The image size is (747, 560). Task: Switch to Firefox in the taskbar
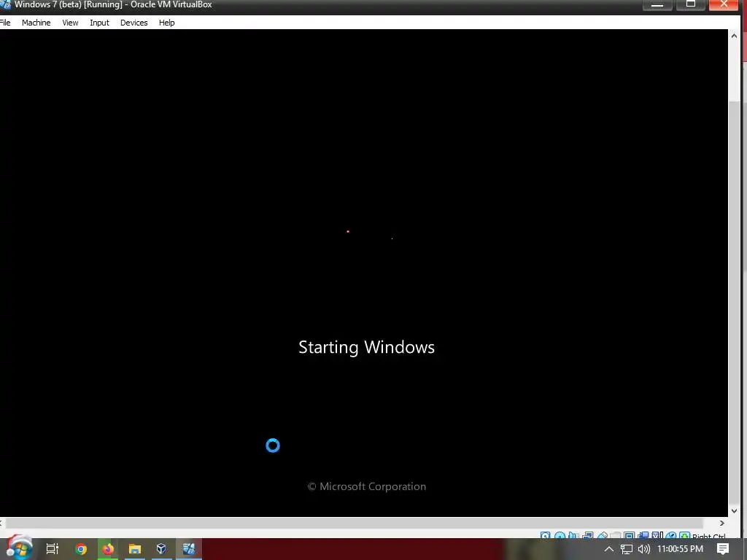click(108, 548)
